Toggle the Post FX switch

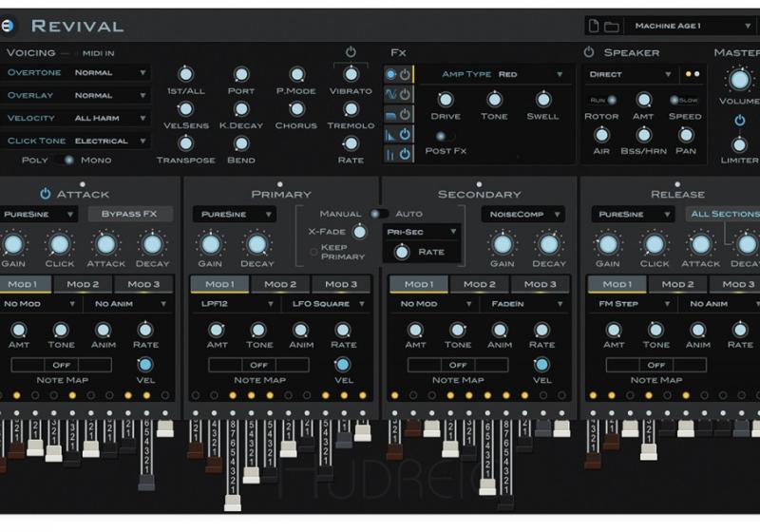coord(439,137)
